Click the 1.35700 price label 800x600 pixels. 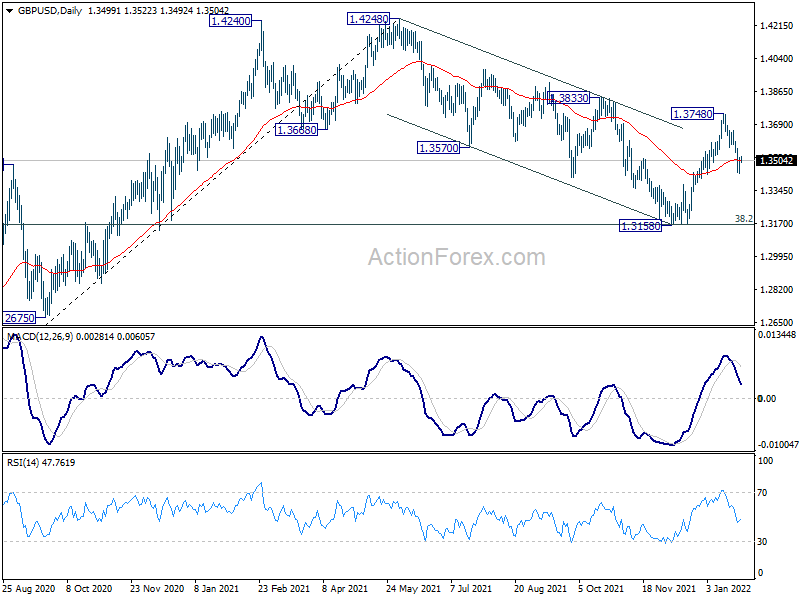click(x=438, y=148)
